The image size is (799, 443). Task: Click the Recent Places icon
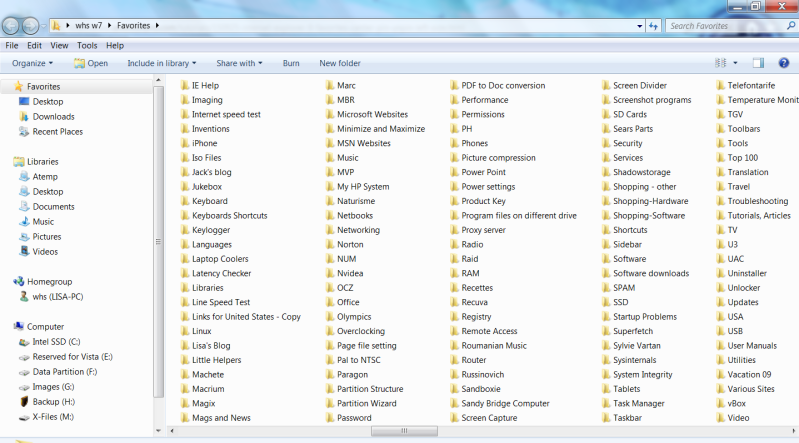(24, 132)
